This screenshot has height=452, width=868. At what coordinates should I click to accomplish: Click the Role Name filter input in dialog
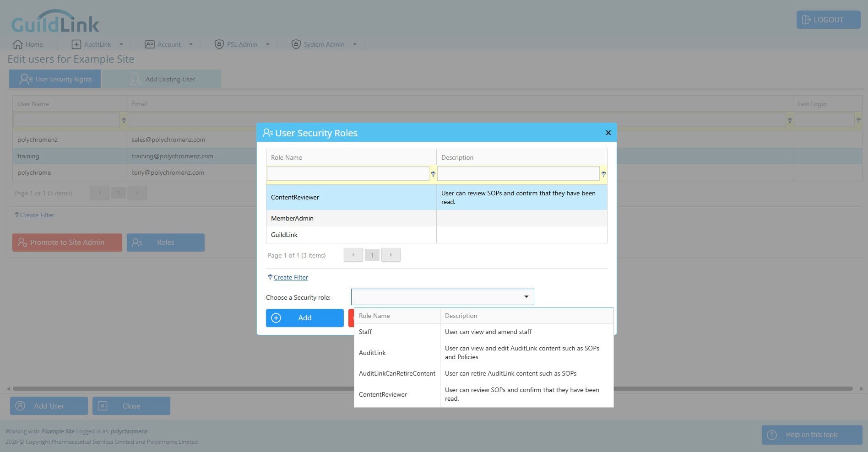tap(348, 173)
